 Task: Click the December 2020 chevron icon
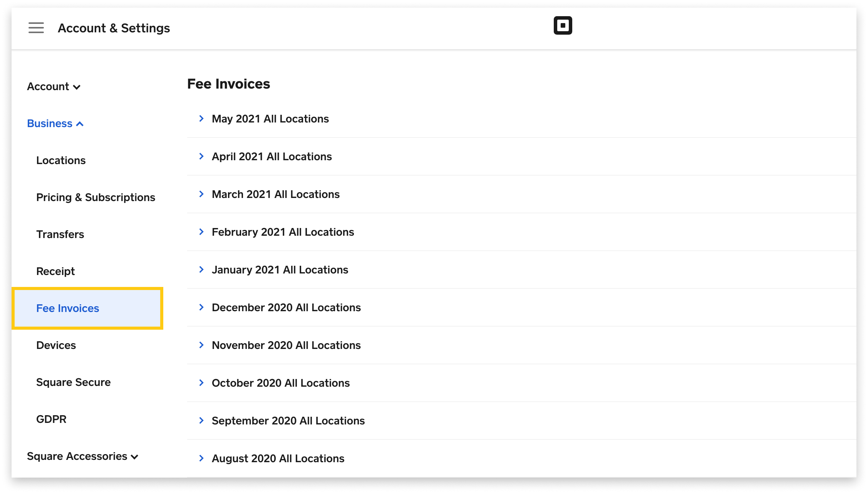tap(201, 307)
